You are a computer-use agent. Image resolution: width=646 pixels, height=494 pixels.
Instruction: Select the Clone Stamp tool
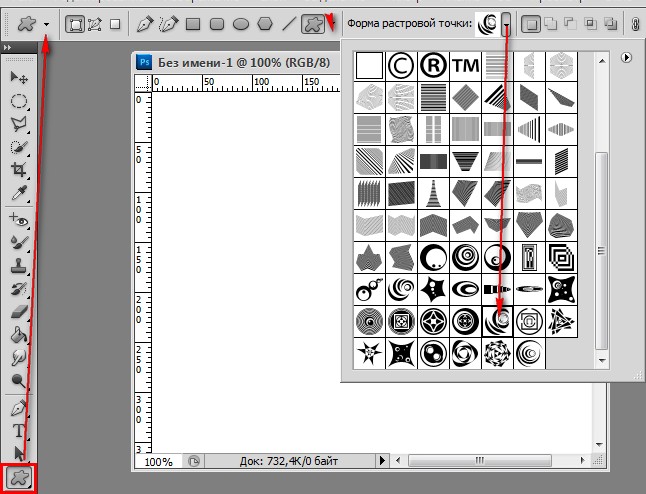(x=19, y=266)
